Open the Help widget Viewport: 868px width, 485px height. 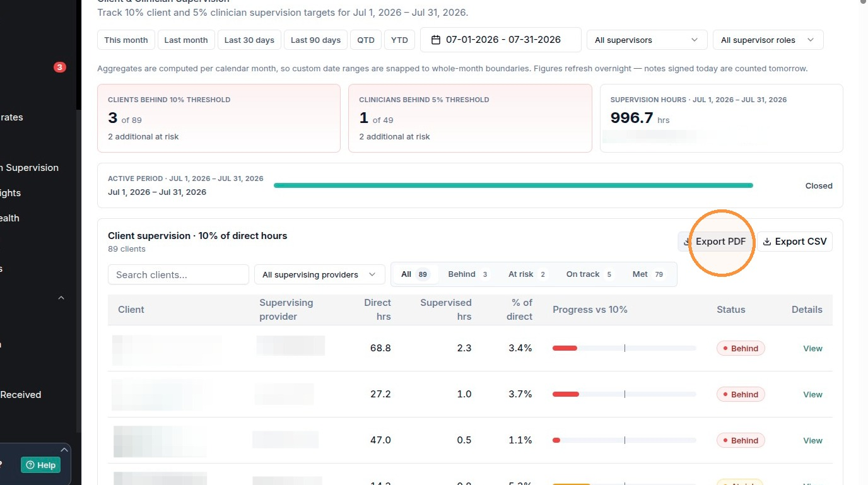(x=42, y=465)
